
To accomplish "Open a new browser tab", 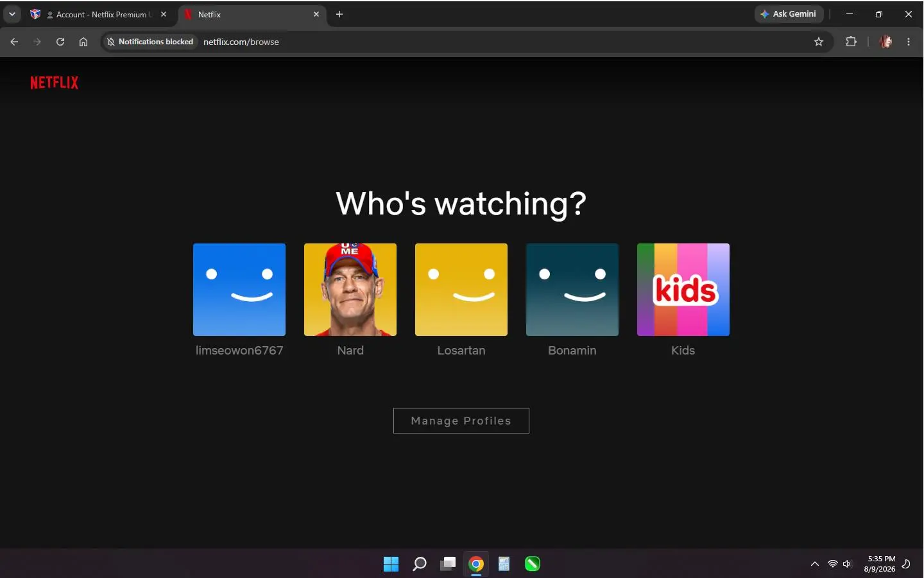I will [x=339, y=14].
